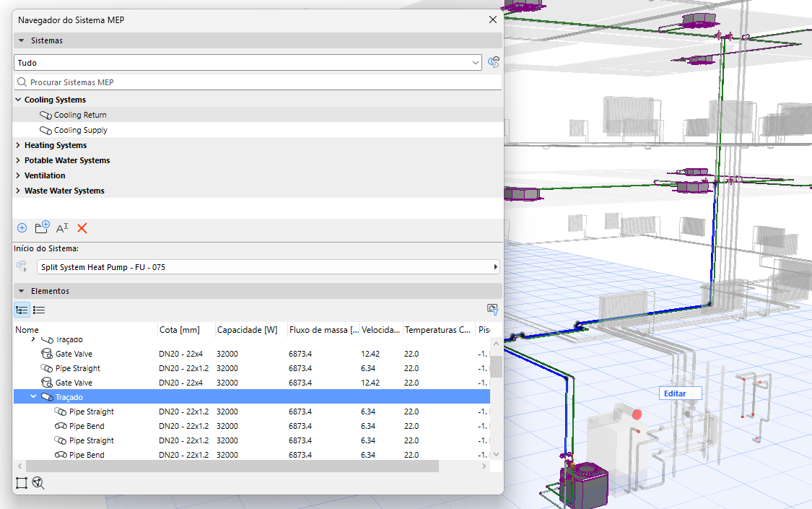Click the Procurar Sistemas MEP search field

coord(258,82)
